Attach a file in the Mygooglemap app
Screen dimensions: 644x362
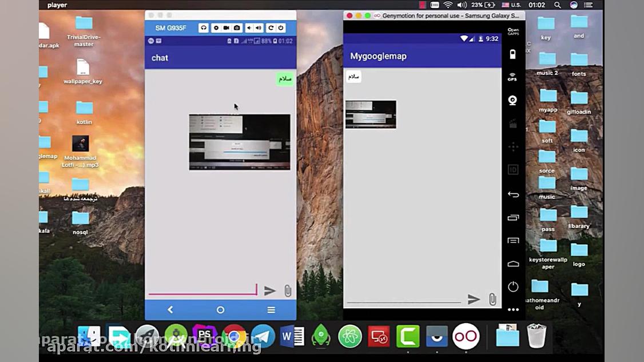coord(492,299)
